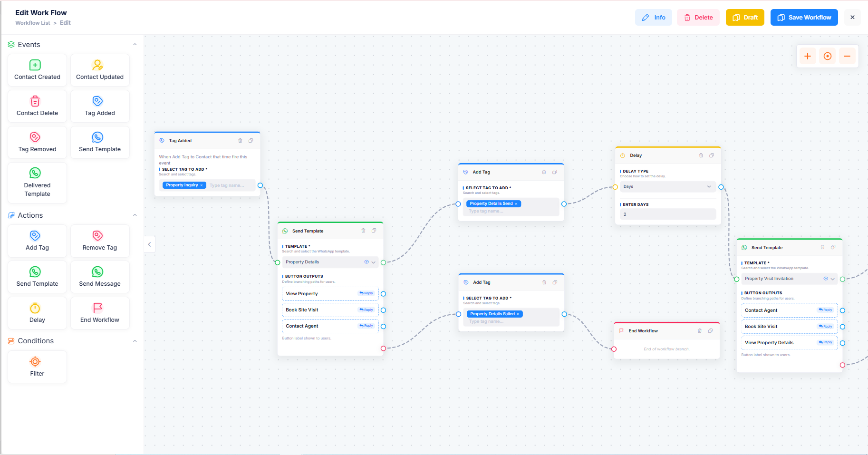
Task: Duplicate the Tag Added node
Action: (x=251, y=141)
